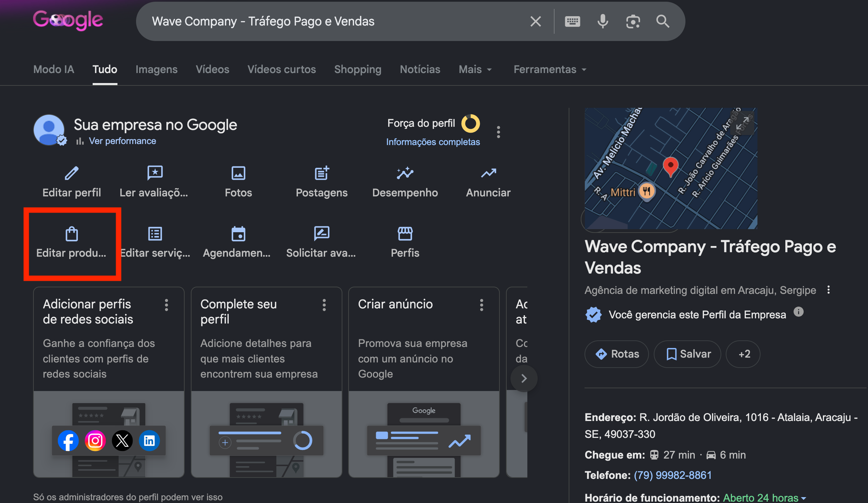Open the Shopping tab
868x503 pixels.
point(358,70)
